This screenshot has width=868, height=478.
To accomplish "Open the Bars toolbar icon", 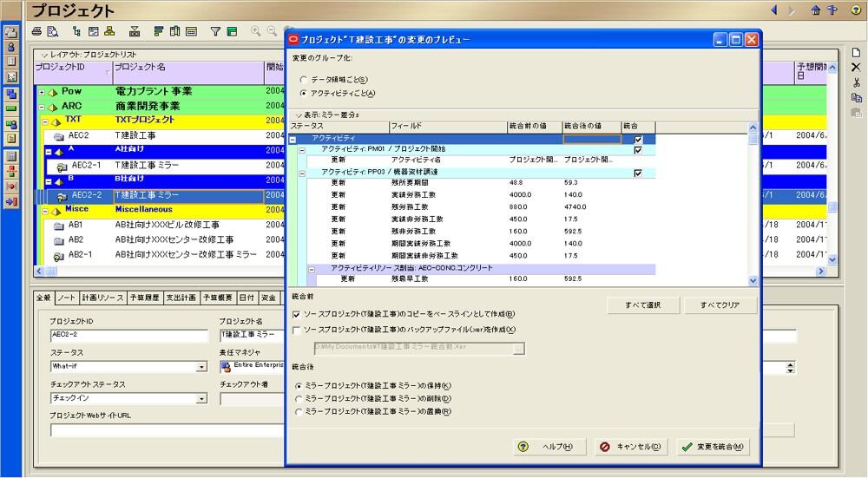I will (x=158, y=31).
